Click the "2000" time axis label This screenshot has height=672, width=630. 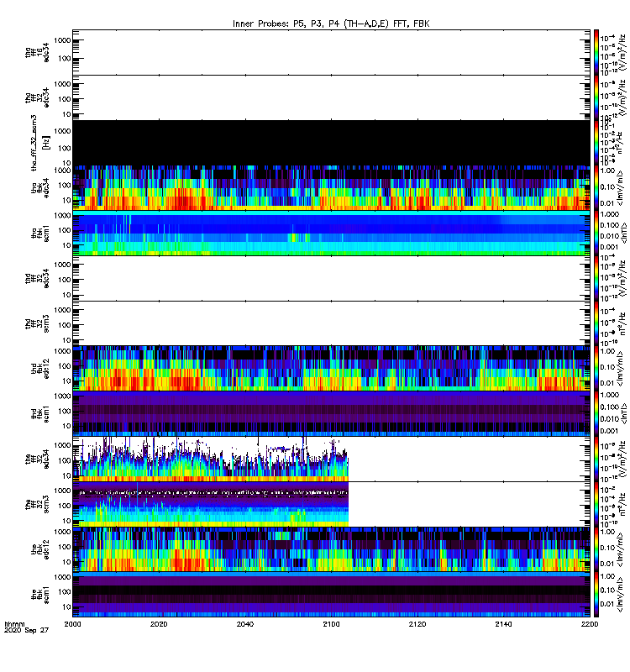point(72,623)
